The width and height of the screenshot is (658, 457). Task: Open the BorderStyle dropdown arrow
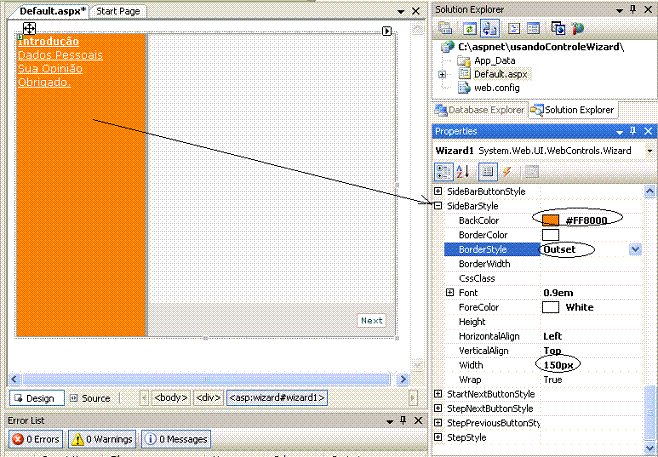click(635, 249)
